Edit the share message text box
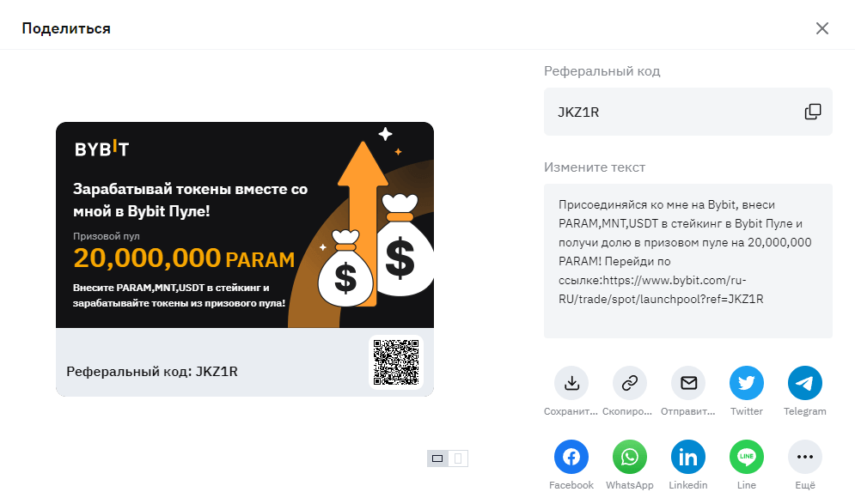Screen dimensions: 855x504 click(x=688, y=261)
